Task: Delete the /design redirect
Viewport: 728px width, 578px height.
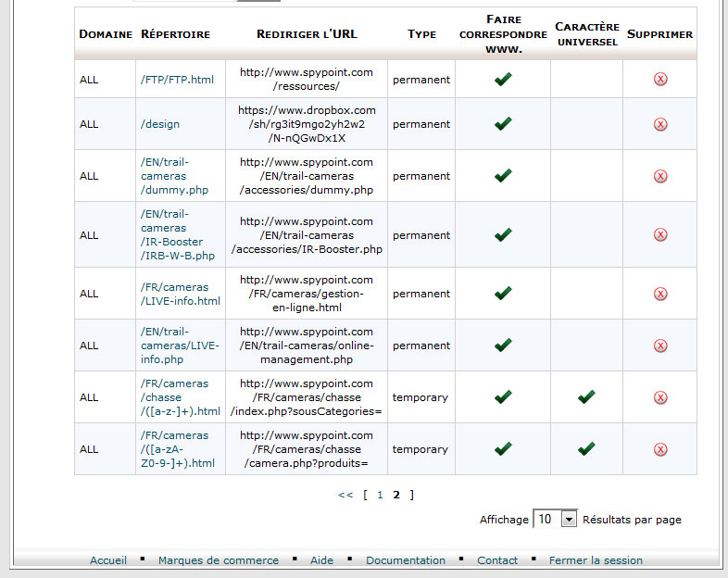Action: point(660,124)
